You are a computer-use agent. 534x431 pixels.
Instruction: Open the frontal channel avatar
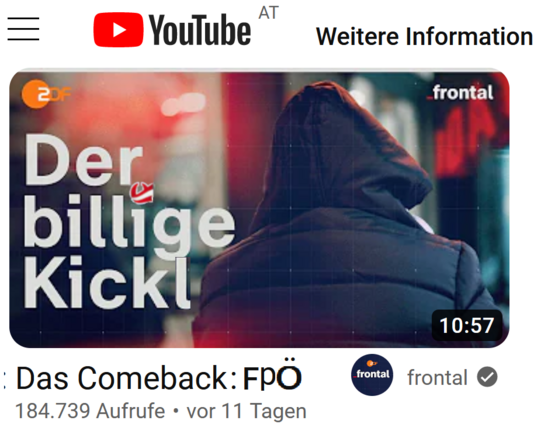click(372, 374)
